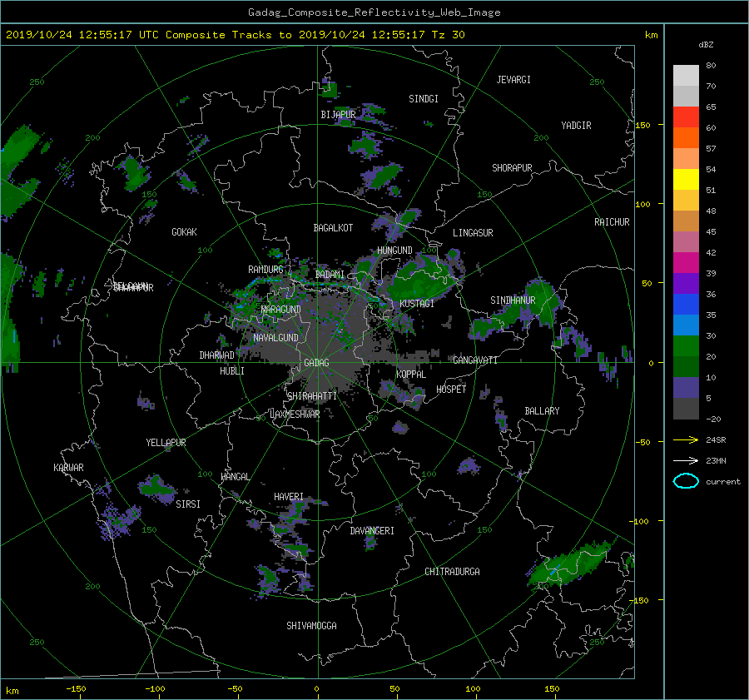Screen dimensions: 749x700
Task: Select the bright green 20 dBZ swatch
Action: (x=686, y=345)
